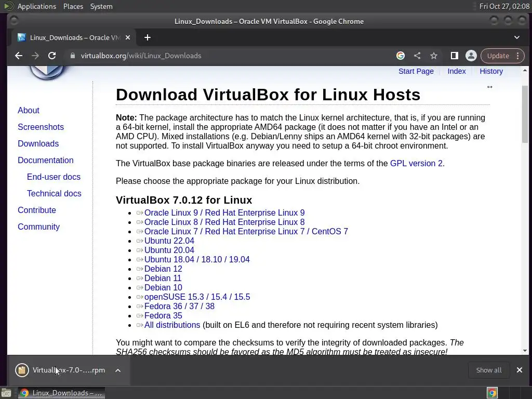Click the Update button in Chrome
Screen dimensions: 532x399
point(498,56)
